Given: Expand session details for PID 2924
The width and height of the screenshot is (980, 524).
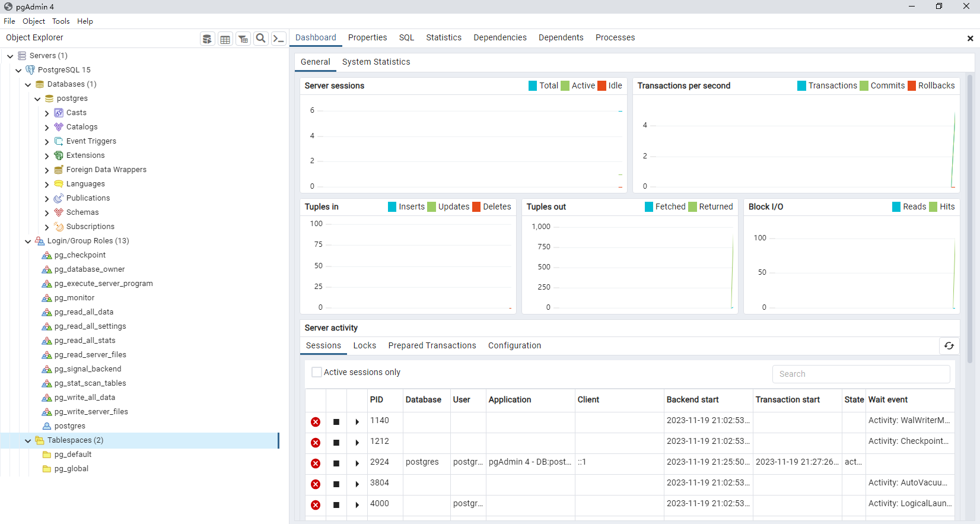Looking at the screenshot, I should tap(357, 463).
